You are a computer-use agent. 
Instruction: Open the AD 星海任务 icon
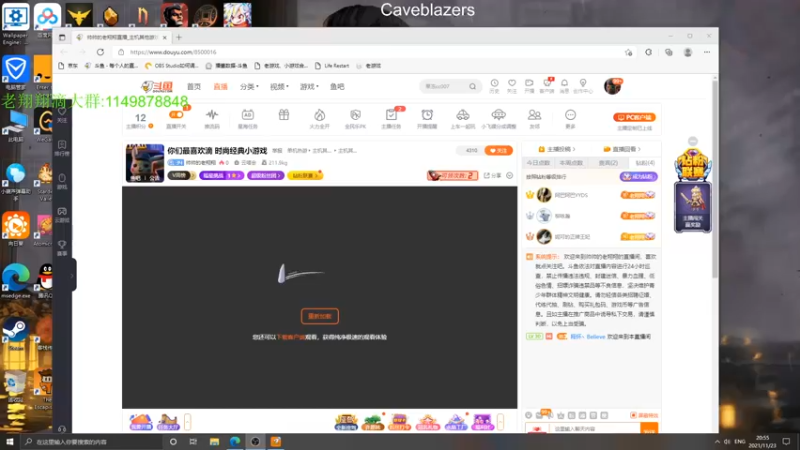click(247, 118)
